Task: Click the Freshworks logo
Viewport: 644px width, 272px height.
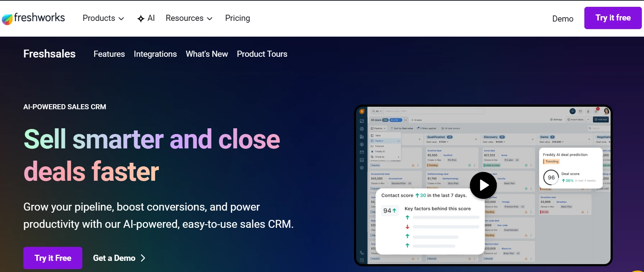Action: pyautogui.click(x=33, y=18)
